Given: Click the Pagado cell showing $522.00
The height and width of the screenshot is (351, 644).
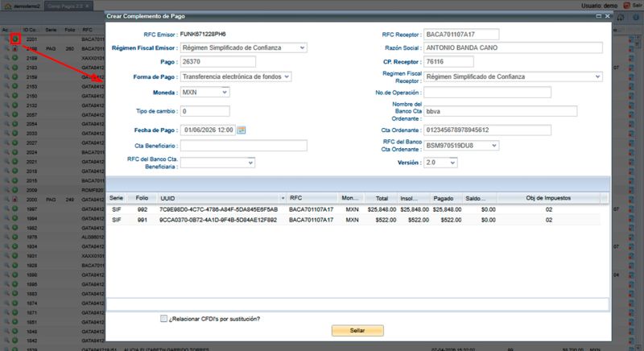Looking at the screenshot, I should tap(451, 220).
